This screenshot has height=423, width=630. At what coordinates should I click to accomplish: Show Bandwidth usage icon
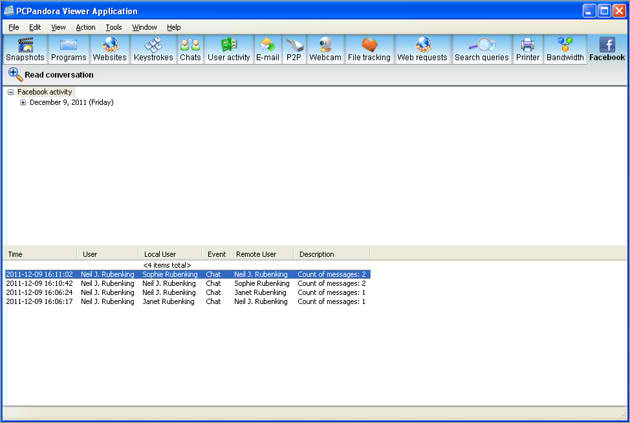pos(565,50)
